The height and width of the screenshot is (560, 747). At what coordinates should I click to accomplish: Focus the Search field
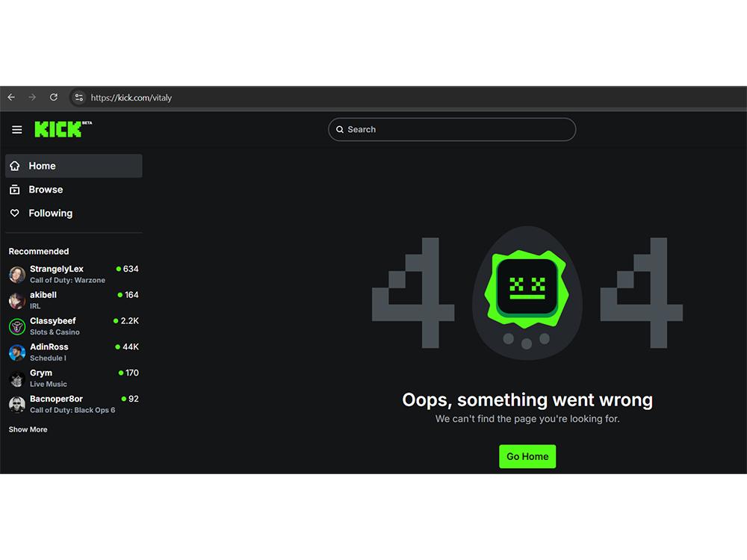(x=452, y=129)
